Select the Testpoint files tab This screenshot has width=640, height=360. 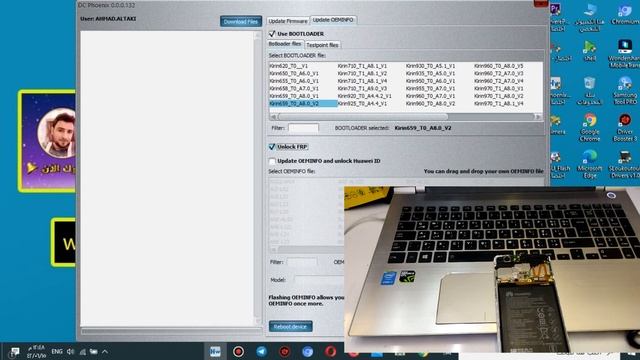coord(322,45)
